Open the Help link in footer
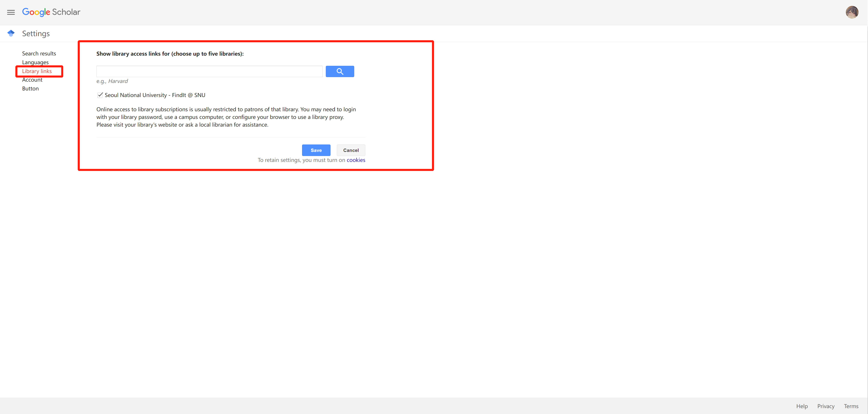The width and height of the screenshot is (868, 414). (x=802, y=406)
